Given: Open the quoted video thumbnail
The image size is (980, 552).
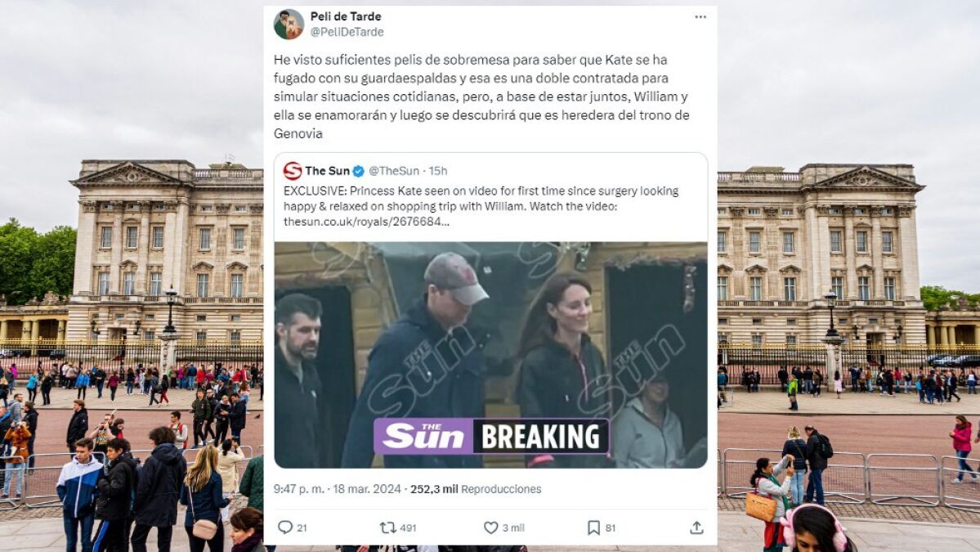Looking at the screenshot, I should click(491, 354).
